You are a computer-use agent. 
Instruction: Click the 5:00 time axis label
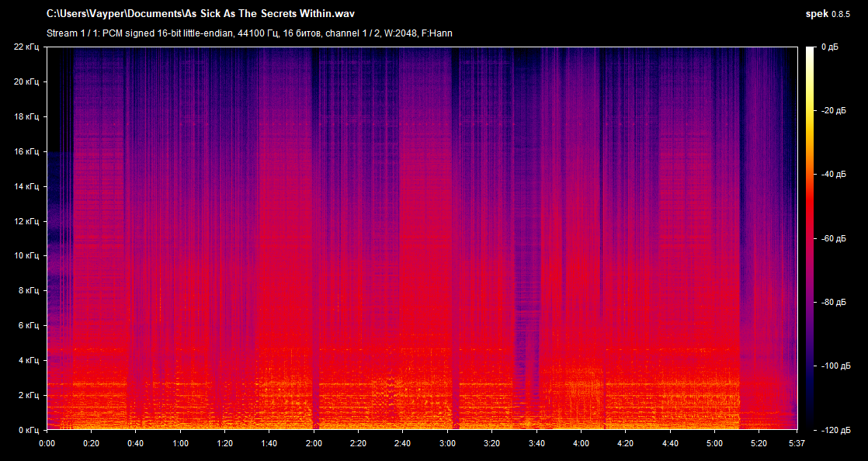[x=714, y=444]
